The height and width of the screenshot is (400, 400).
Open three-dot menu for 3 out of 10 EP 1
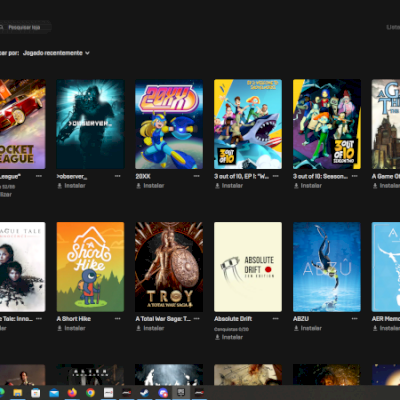point(275,176)
